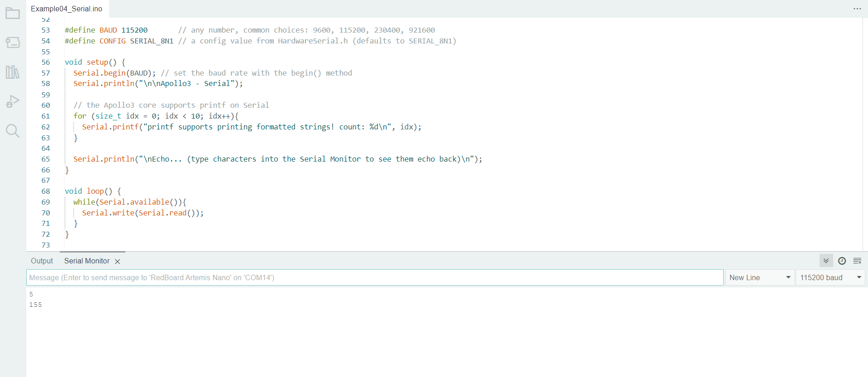Open the New Line ending dropdown
Image resolution: width=868 pixels, height=377 pixels.
[760, 277]
